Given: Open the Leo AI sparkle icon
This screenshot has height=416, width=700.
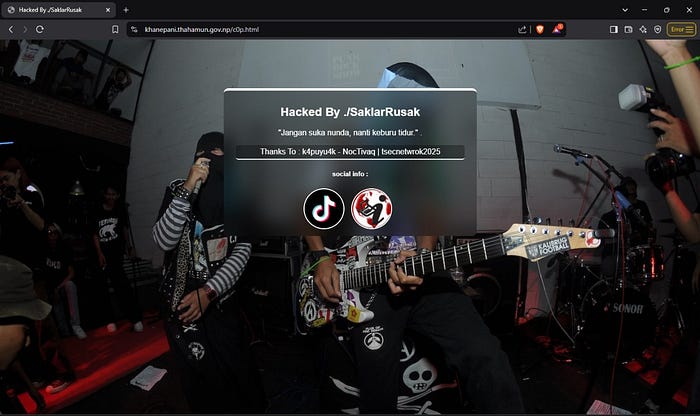Looking at the screenshot, I should [643, 29].
